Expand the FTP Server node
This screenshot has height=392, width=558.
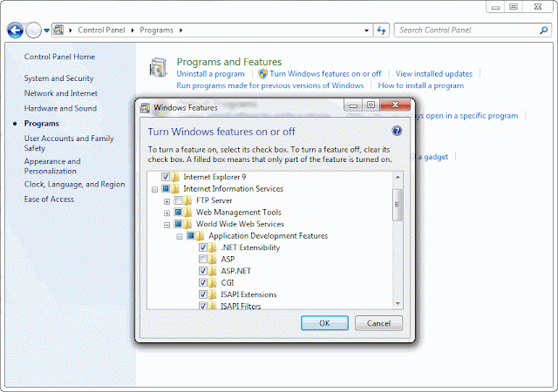tap(167, 202)
